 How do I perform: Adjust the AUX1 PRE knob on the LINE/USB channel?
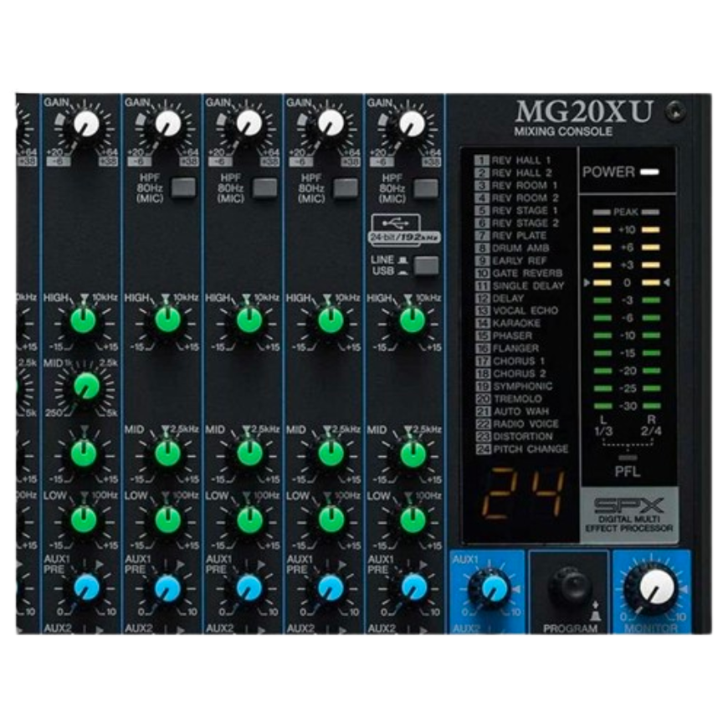pyautogui.click(x=413, y=587)
